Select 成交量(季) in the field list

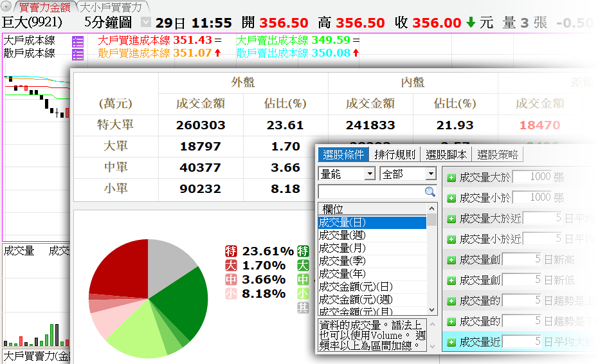pyautogui.click(x=372, y=261)
